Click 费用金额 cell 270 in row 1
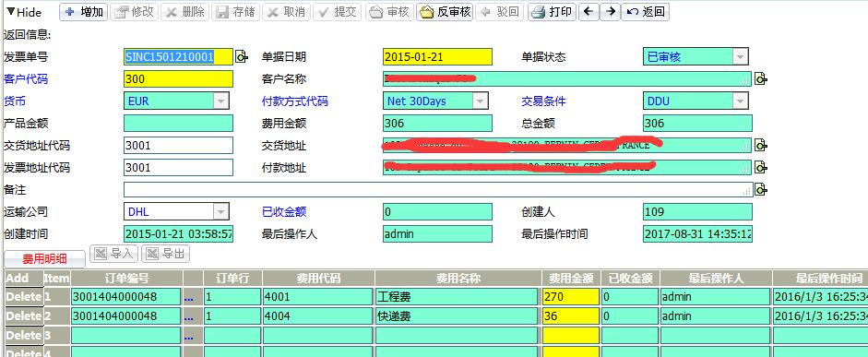 571,297
